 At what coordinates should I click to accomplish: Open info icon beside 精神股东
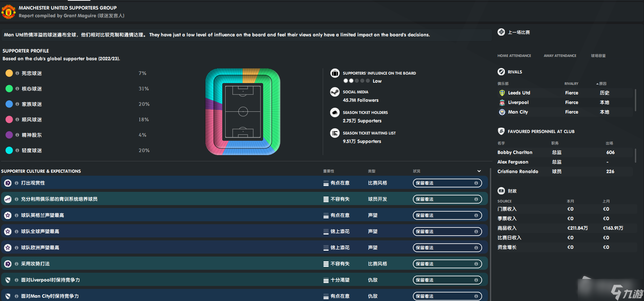click(17, 135)
